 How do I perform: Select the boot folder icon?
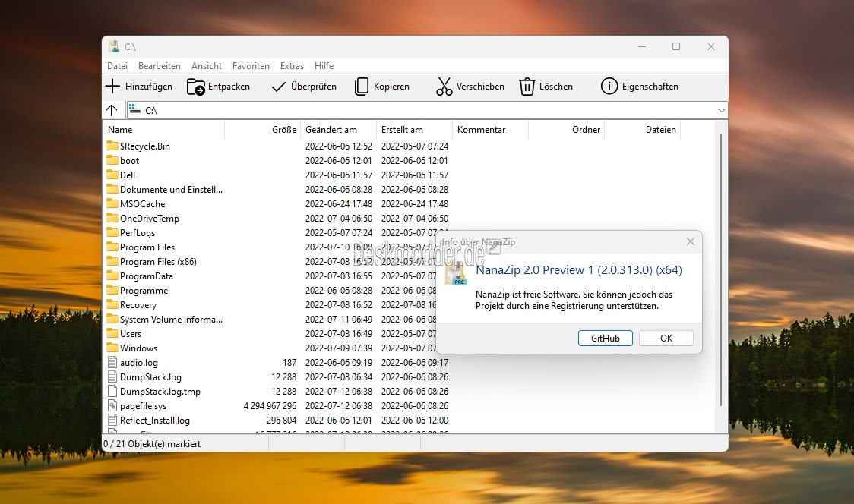coord(112,160)
